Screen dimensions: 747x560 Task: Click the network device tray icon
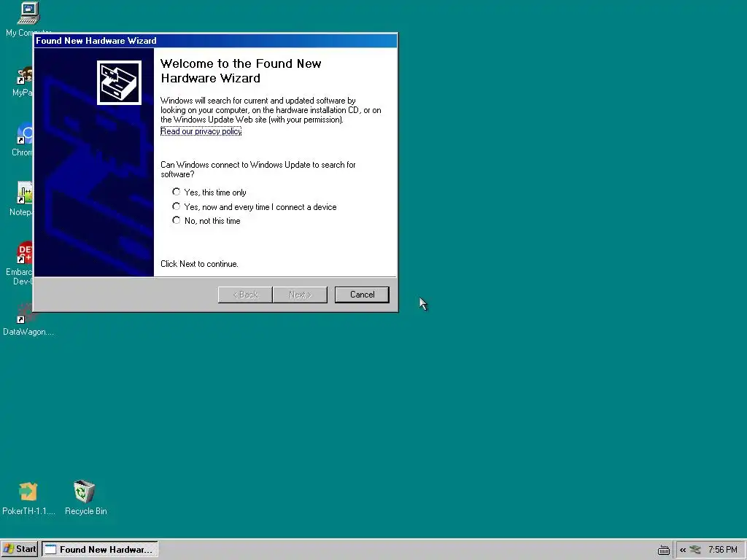[695, 550]
